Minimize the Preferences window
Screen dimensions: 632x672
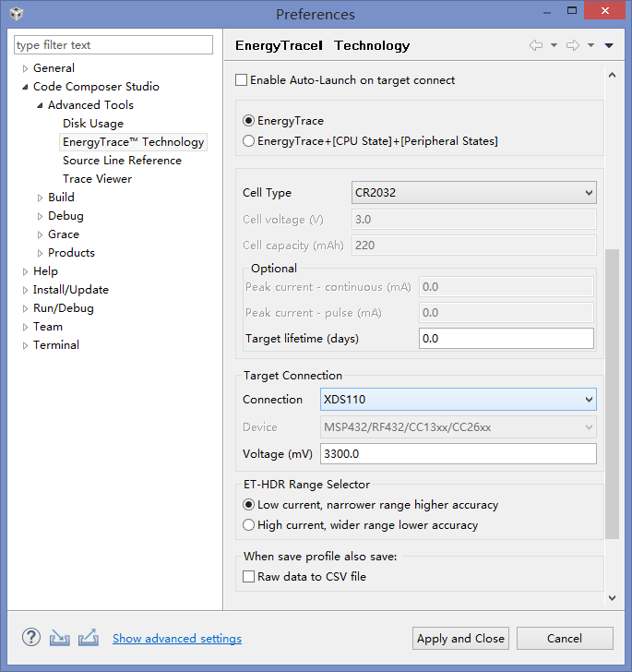pos(547,13)
